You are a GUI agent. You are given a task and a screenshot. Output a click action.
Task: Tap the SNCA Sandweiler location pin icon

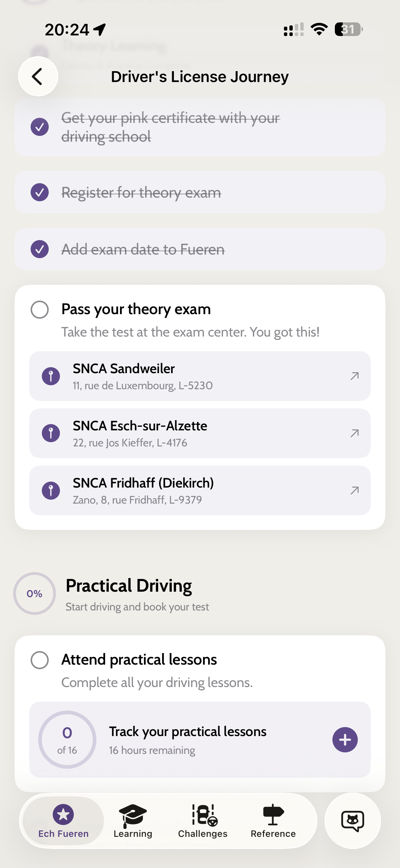[51, 376]
